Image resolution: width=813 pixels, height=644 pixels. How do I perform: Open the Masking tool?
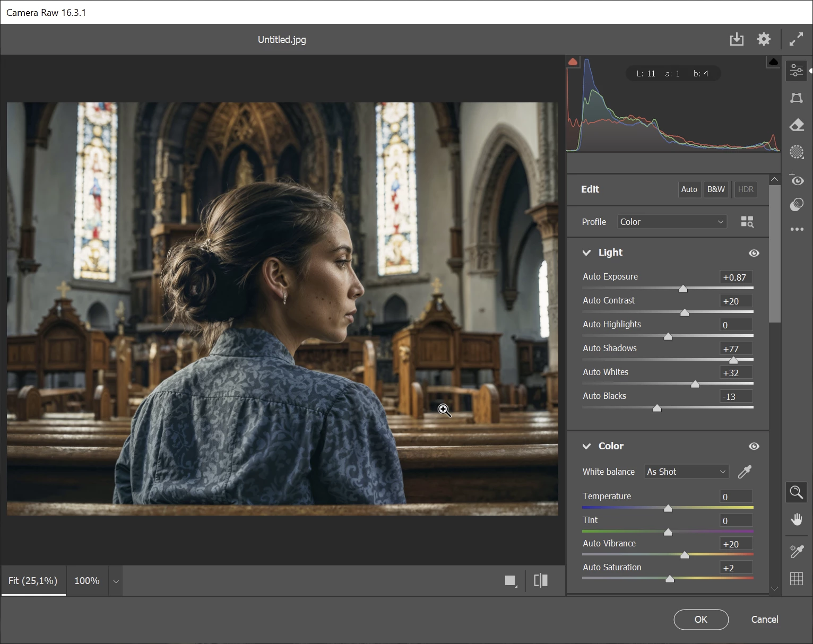point(796,152)
